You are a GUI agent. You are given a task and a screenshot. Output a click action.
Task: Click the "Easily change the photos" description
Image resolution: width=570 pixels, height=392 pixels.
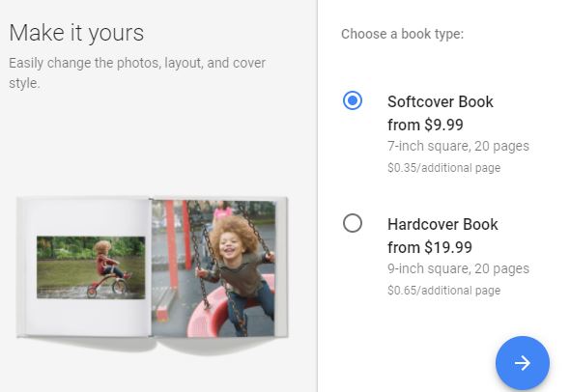(137, 73)
